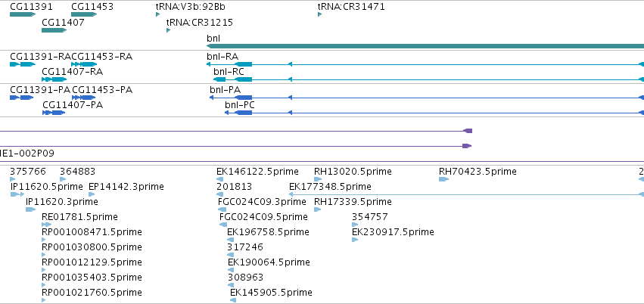The image size is (644, 304).
Task: Open the IP11620.5prime EST label
Action: (x=47, y=187)
